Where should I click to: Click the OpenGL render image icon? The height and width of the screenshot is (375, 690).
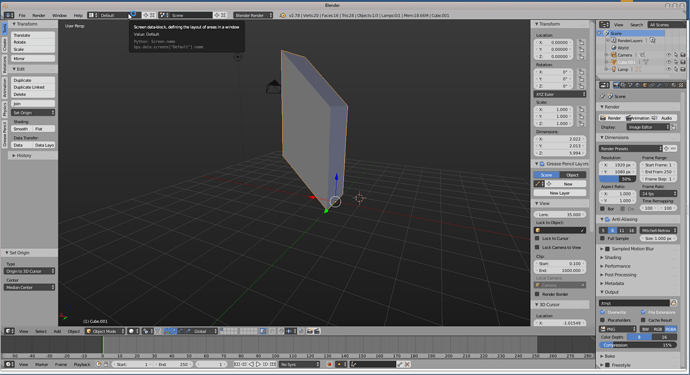click(310, 331)
